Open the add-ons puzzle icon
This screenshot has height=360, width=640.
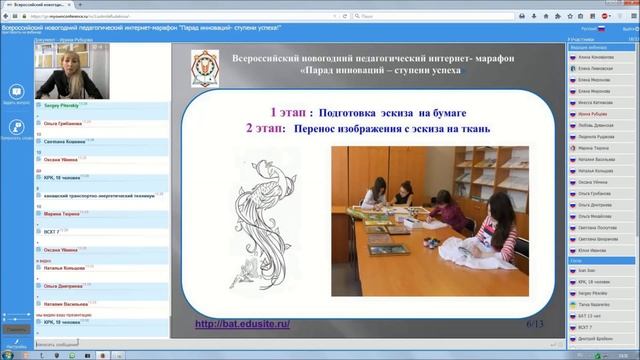558,16
